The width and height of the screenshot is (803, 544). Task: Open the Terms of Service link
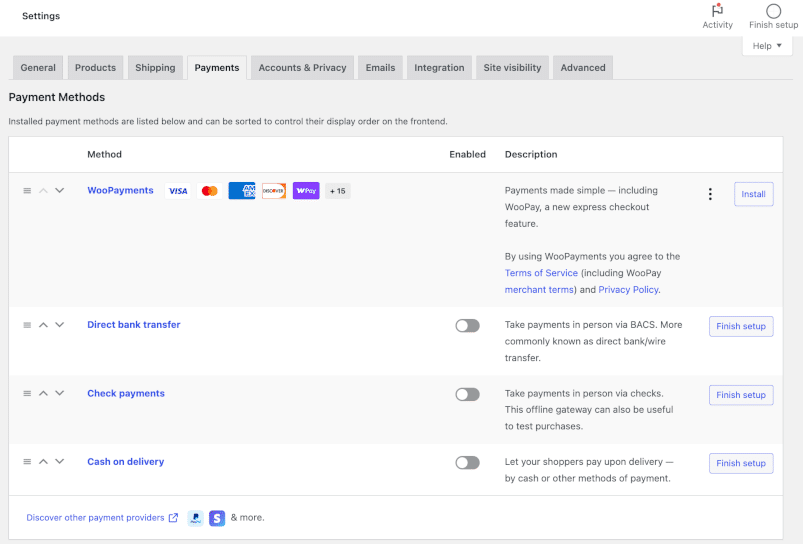tap(541, 273)
